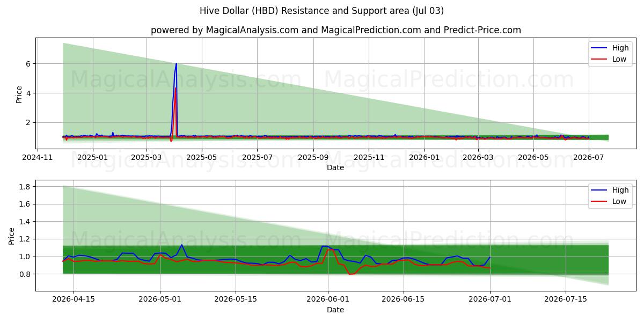Click the '2024-11' x-axis label in top chart

[37, 157]
